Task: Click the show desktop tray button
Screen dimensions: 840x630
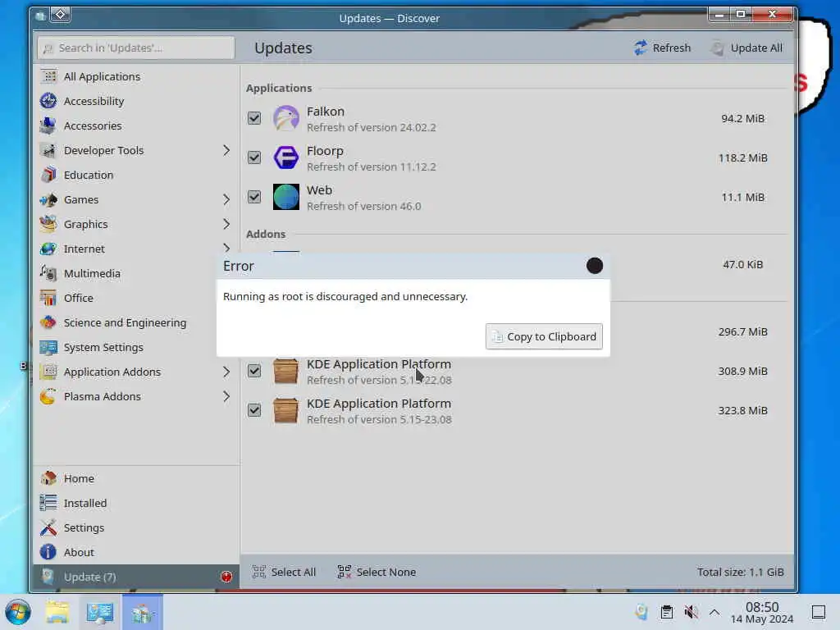Action: point(819,612)
